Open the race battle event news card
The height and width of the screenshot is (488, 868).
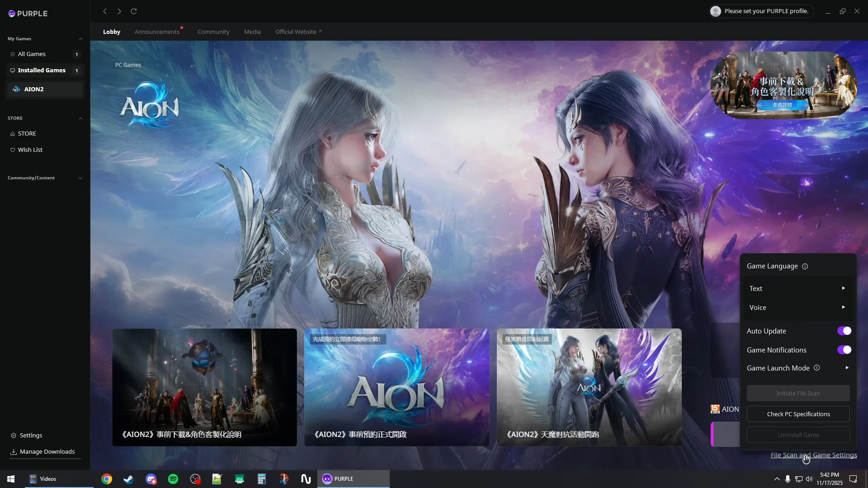click(589, 387)
